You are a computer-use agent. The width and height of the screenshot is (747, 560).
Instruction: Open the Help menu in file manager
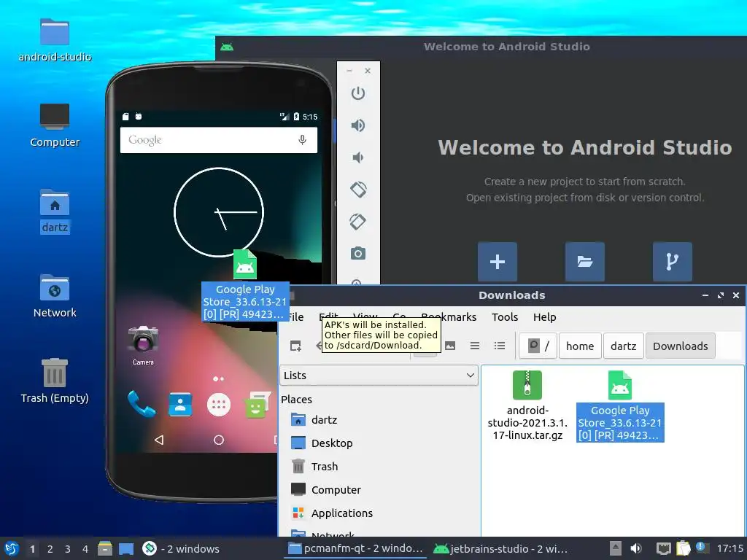tap(544, 317)
